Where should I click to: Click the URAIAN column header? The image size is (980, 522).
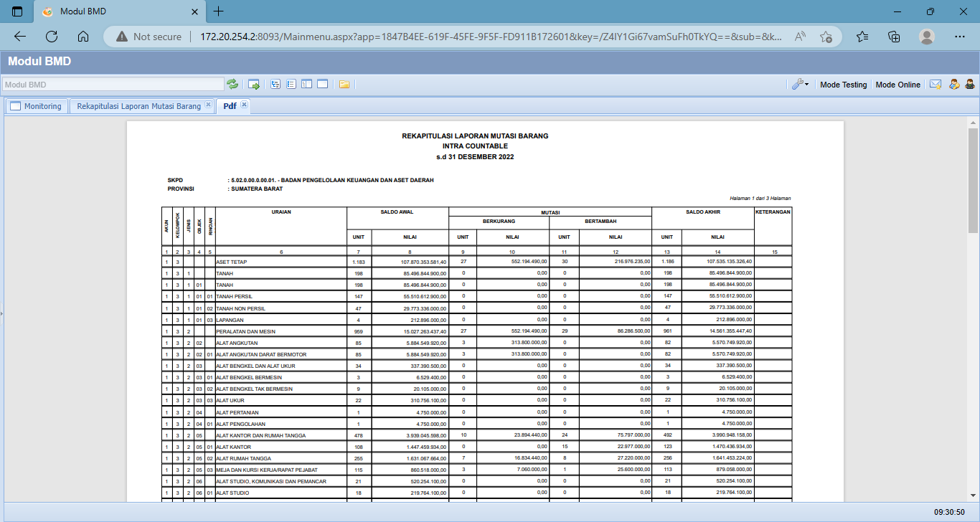tap(281, 212)
